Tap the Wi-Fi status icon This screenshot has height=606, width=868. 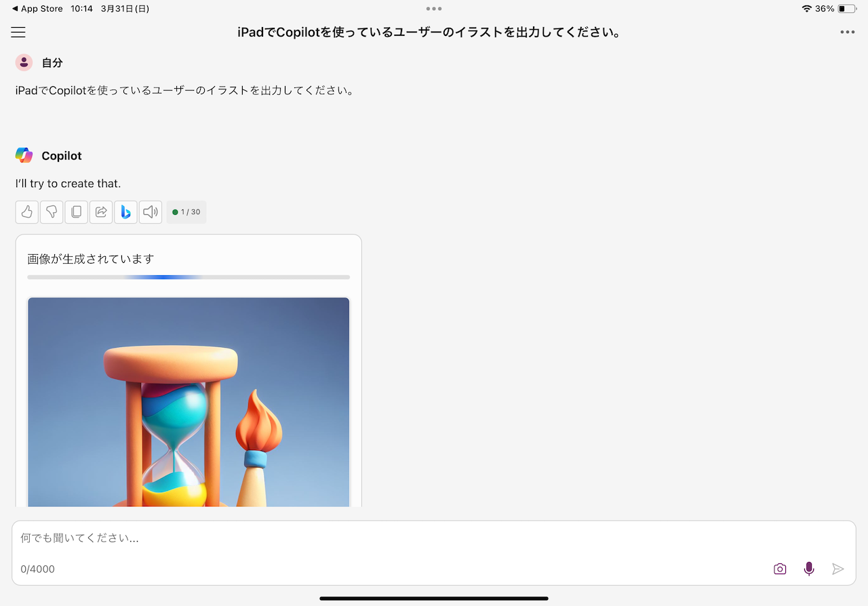pos(806,9)
